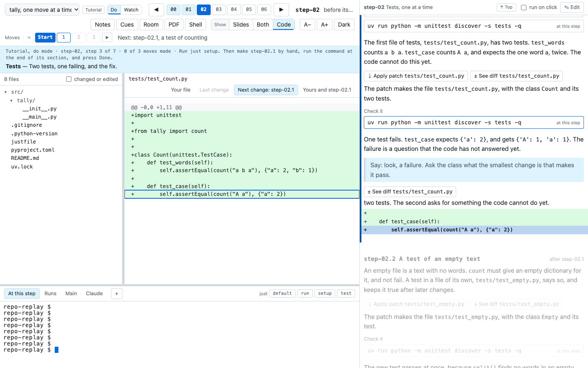The image size is (588, 368).
Task: Click Start move button
Action: point(45,38)
